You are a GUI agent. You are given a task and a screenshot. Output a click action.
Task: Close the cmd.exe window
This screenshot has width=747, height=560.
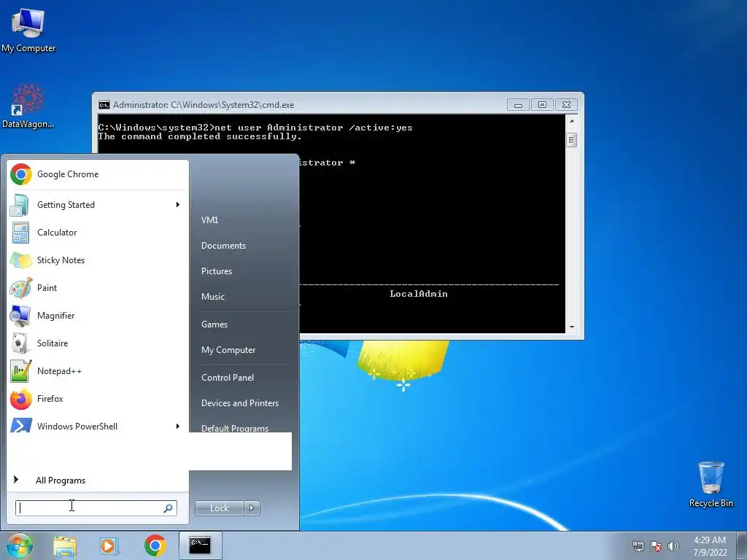click(x=566, y=105)
